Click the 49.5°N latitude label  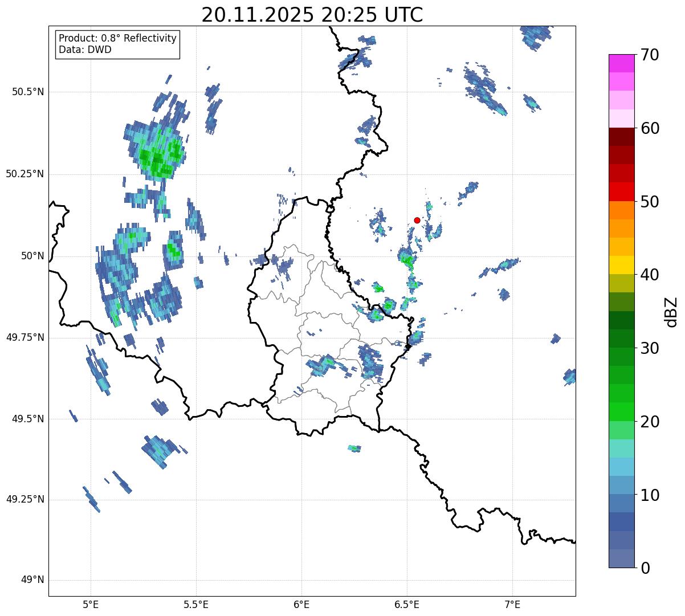(27, 419)
